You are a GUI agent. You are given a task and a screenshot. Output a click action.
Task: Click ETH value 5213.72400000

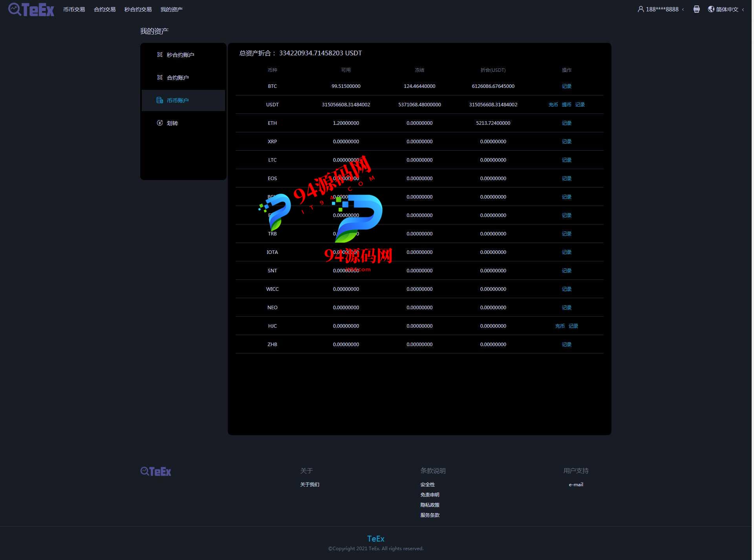(493, 123)
